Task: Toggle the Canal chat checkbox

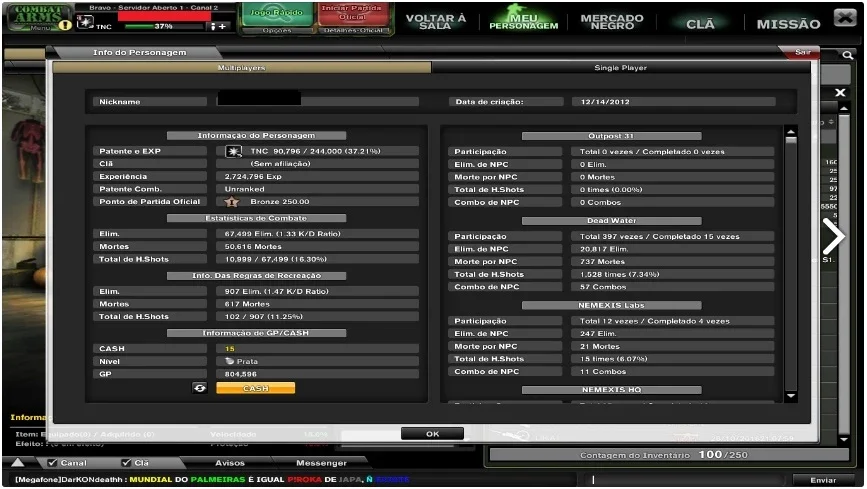Action: (53, 462)
